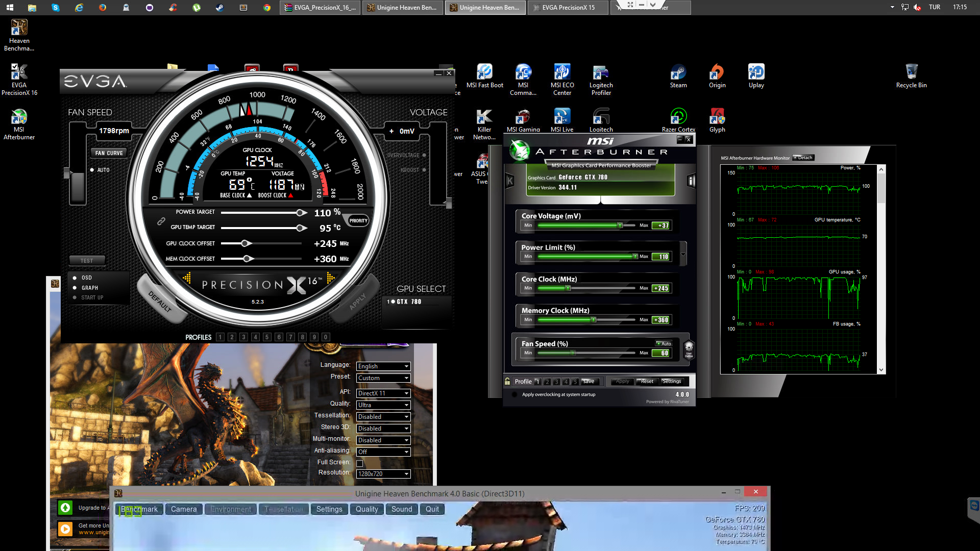
Task: Select PrecisionX profile slot 1
Action: (220, 337)
